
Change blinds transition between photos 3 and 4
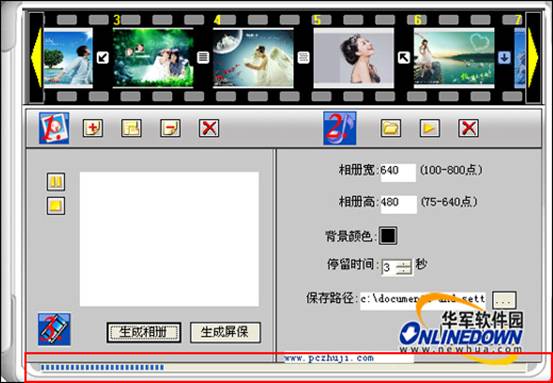click(203, 57)
